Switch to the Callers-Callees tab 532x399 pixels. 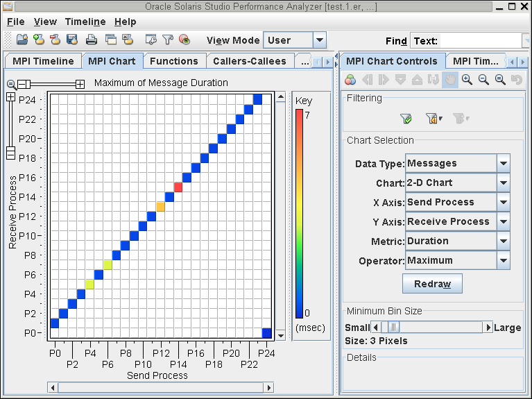pyautogui.click(x=250, y=62)
